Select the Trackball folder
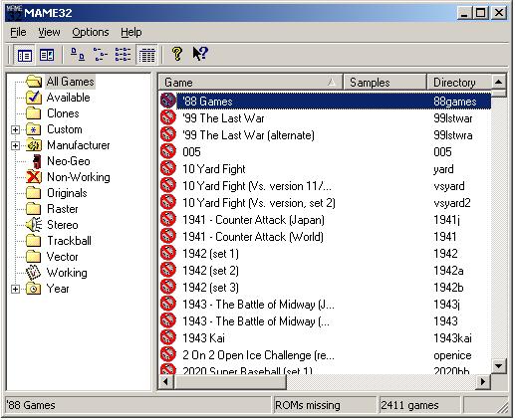The height and width of the screenshot is (420, 515). 69,241
